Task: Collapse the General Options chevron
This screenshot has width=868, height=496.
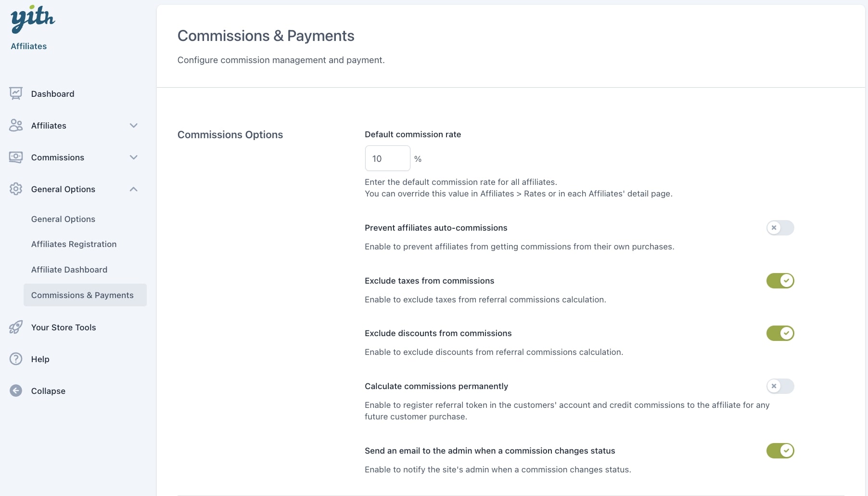Action: 134,189
